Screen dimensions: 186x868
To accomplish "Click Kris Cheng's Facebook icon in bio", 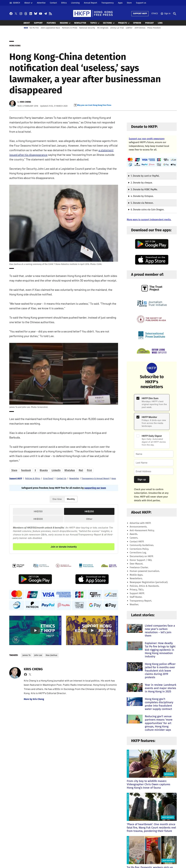I will tap(25, 675).
